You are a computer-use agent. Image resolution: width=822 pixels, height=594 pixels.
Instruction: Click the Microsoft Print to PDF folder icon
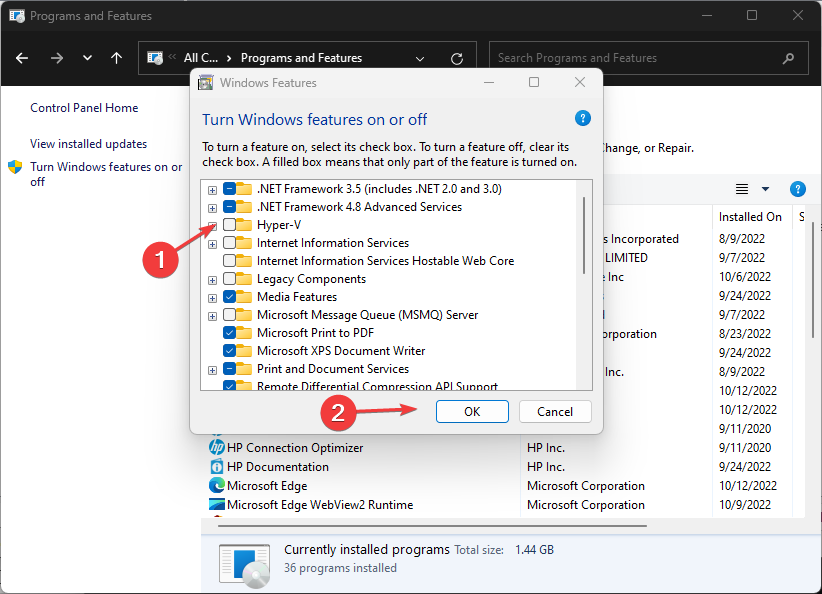244,333
